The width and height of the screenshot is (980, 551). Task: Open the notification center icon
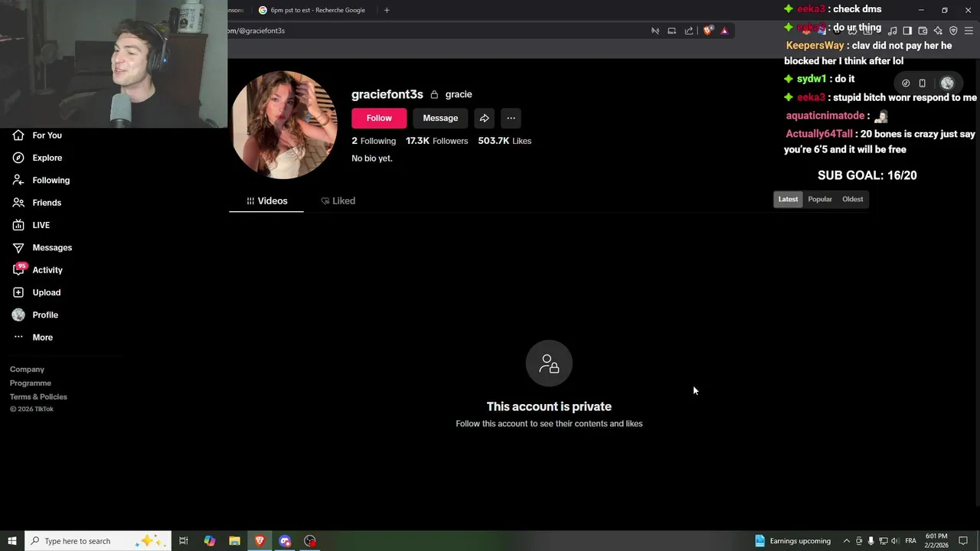pyautogui.click(x=963, y=541)
